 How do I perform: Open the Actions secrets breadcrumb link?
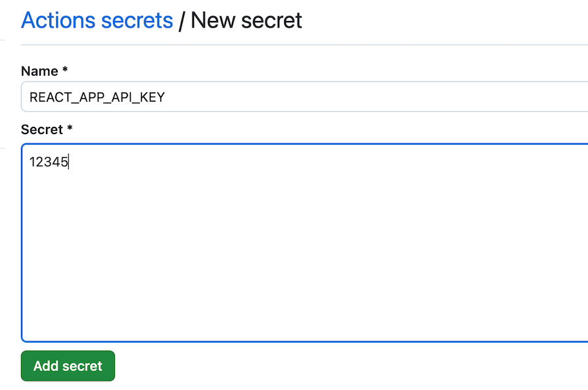pyautogui.click(x=97, y=20)
